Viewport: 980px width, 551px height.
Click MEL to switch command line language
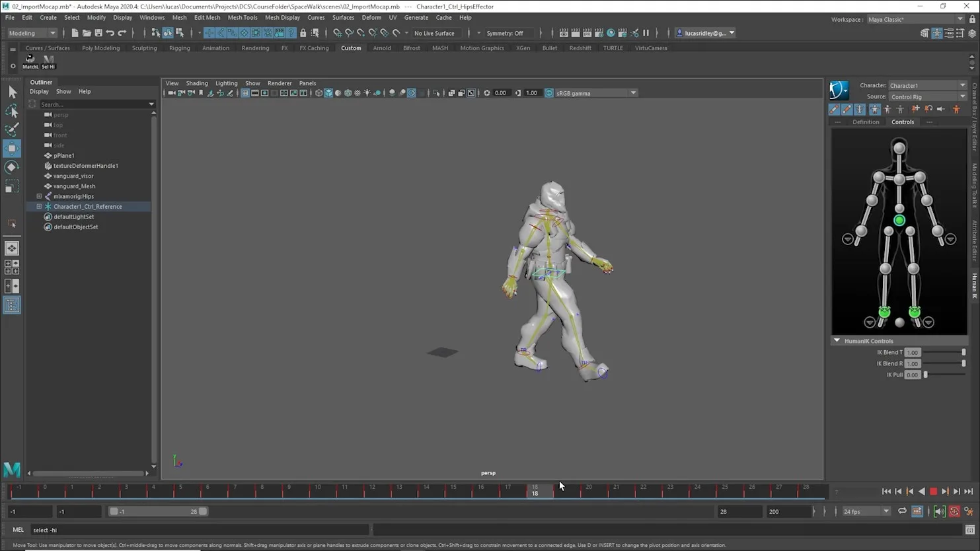click(18, 529)
